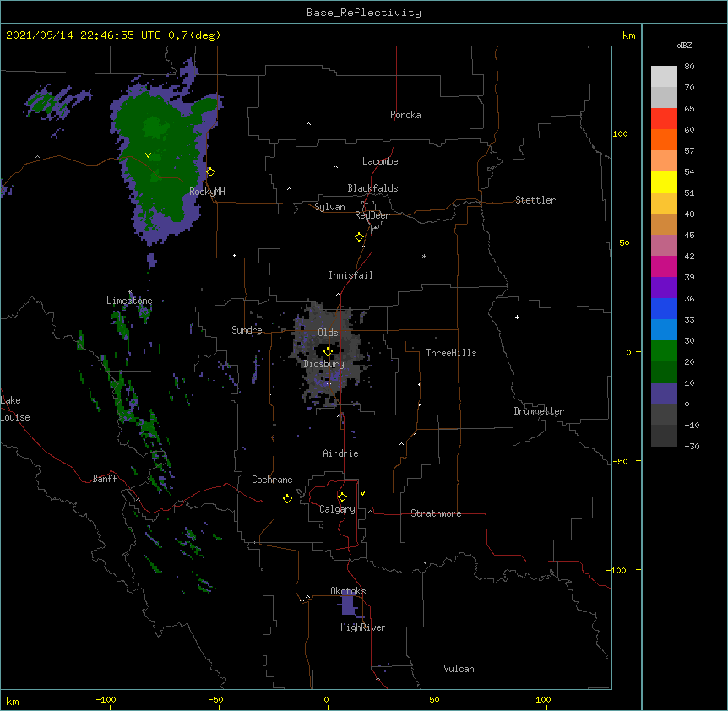Click the white plus marker north of Drumheller
Image resolution: width=728 pixels, height=711 pixels.
(x=517, y=317)
